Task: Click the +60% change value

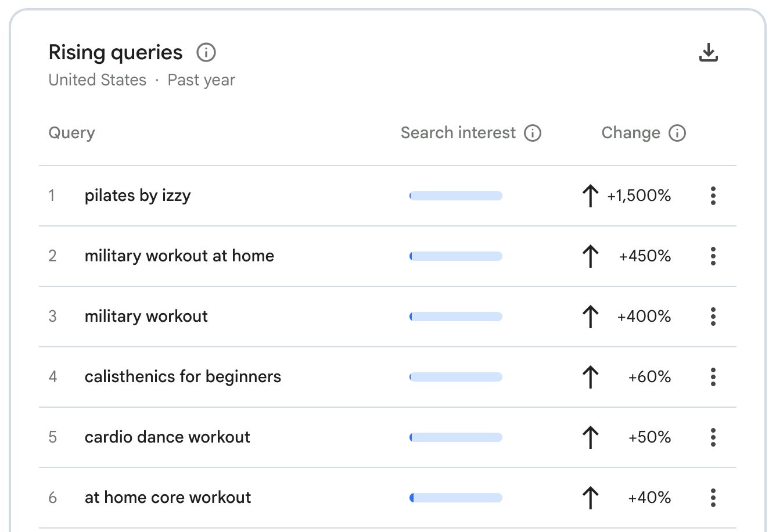Action: point(649,377)
